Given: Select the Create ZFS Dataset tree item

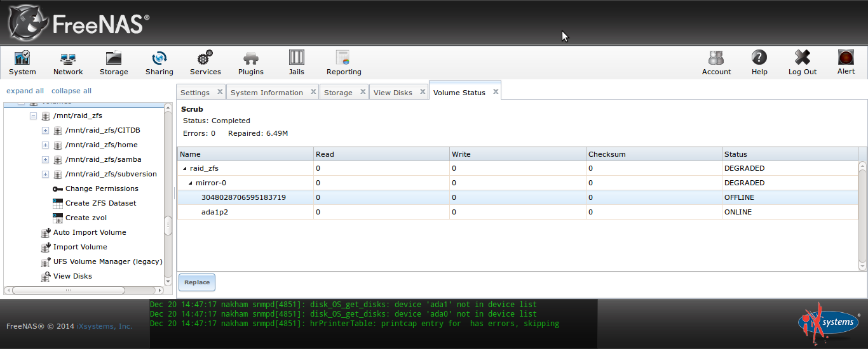Looking at the screenshot, I should click(101, 203).
